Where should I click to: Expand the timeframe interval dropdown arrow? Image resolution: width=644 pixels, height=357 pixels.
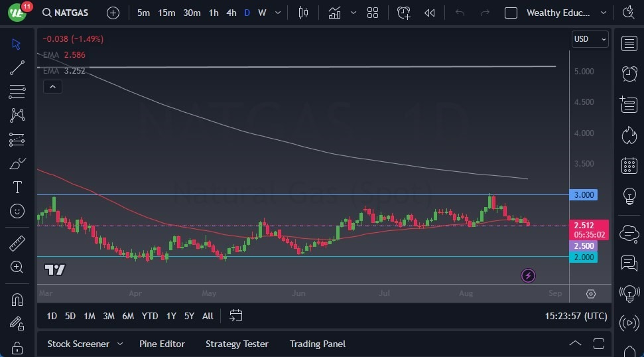[278, 13]
